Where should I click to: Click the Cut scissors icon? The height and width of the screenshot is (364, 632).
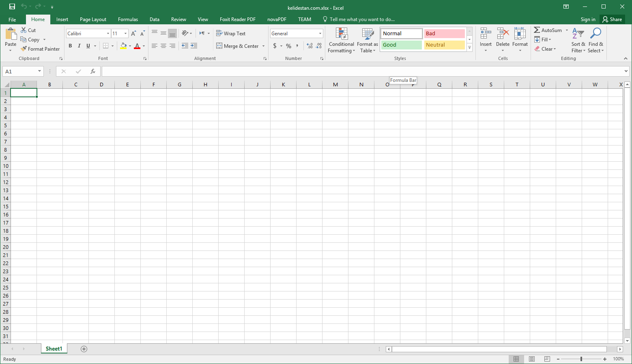(24, 30)
